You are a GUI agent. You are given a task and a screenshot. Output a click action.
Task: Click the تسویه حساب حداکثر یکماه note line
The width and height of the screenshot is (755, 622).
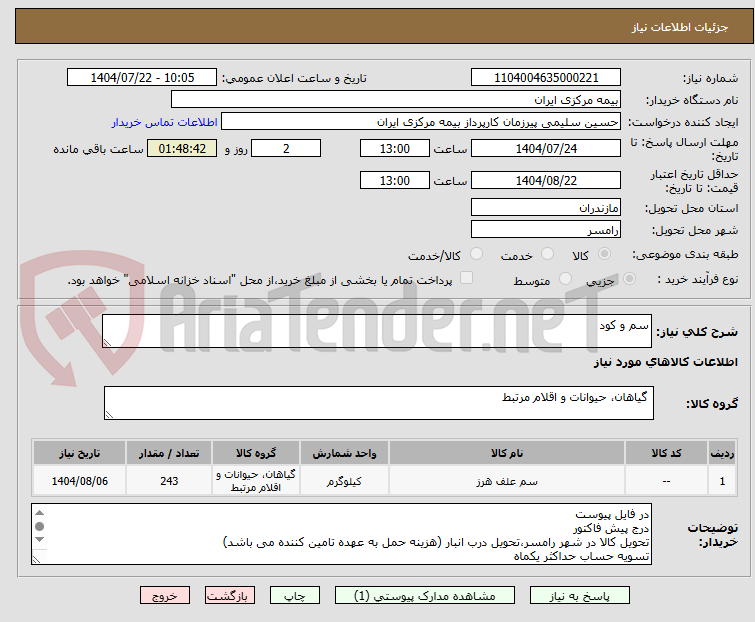click(x=581, y=557)
